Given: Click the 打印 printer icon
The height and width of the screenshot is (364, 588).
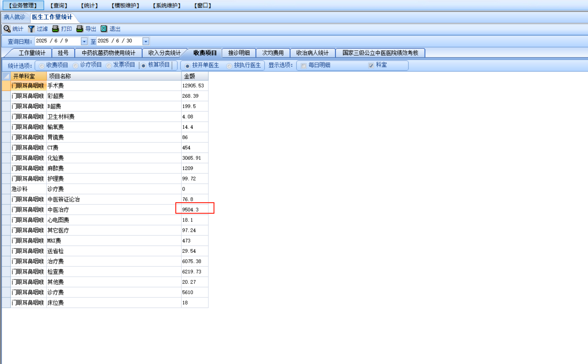Looking at the screenshot, I should click(x=55, y=29).
